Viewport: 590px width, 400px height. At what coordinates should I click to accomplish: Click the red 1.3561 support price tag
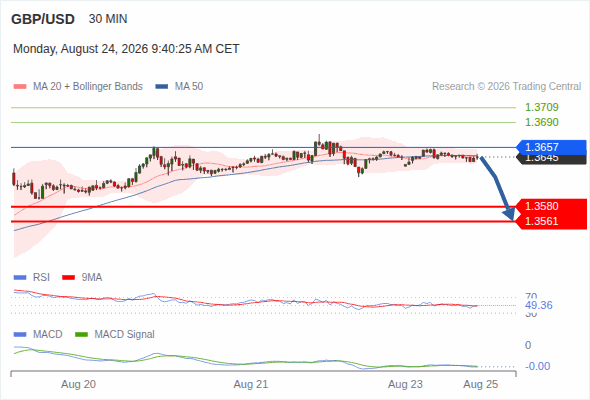[x=551, y=221]
